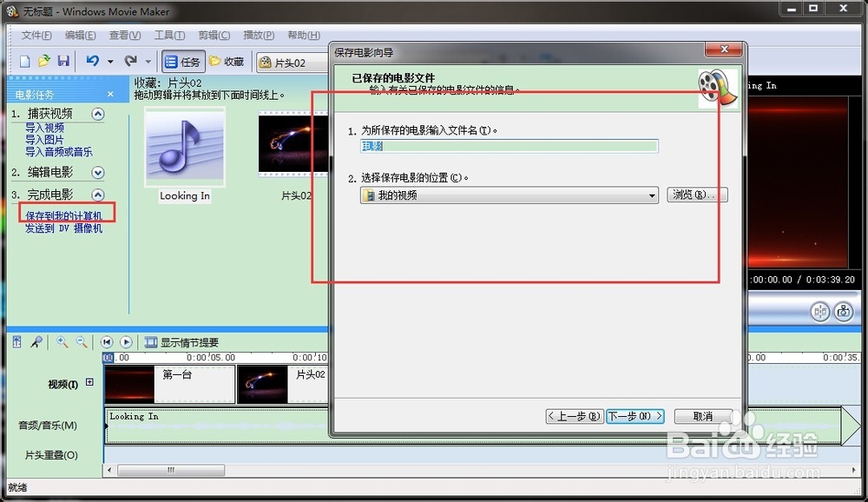Click the 浏览 browse button
This screenshot has height=502, width=868.
[697, 195]
